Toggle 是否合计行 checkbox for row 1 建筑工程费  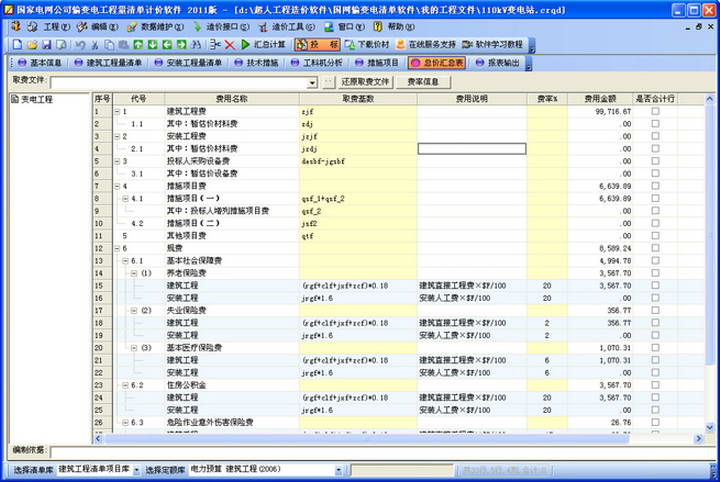click(x=655, y=111)
